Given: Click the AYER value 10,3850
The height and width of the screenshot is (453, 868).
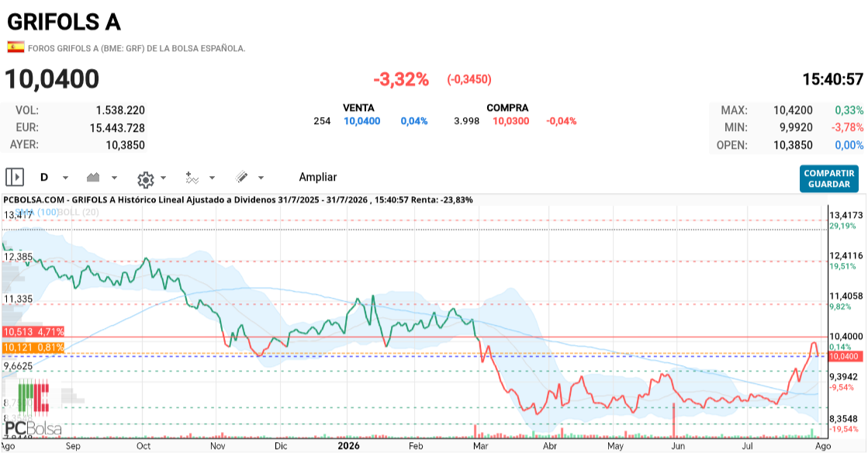Looking at the screenshot, I should coord(125,145).
